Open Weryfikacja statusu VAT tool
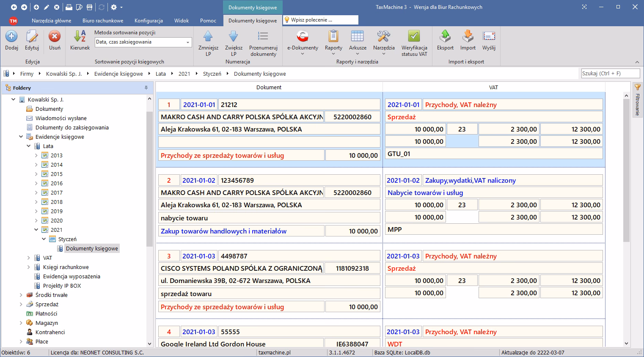 pyautogui.click(x=414, y=37)
